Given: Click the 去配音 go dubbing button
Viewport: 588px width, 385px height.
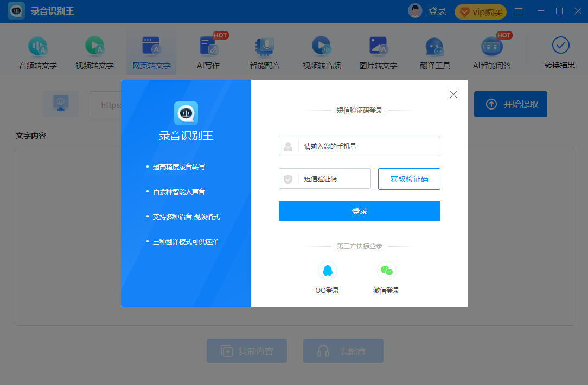Looking at the screenshot, I should click(x=343, y=351).
